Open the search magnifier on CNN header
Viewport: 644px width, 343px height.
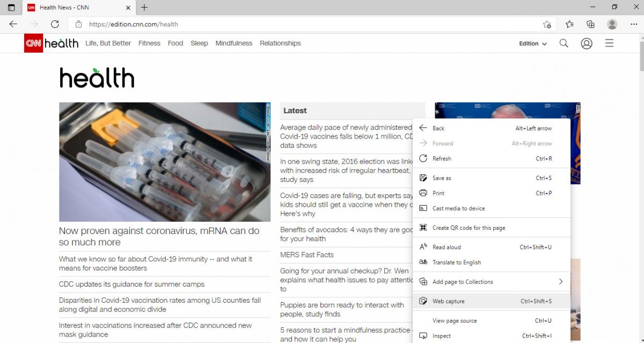pos(563,43)
